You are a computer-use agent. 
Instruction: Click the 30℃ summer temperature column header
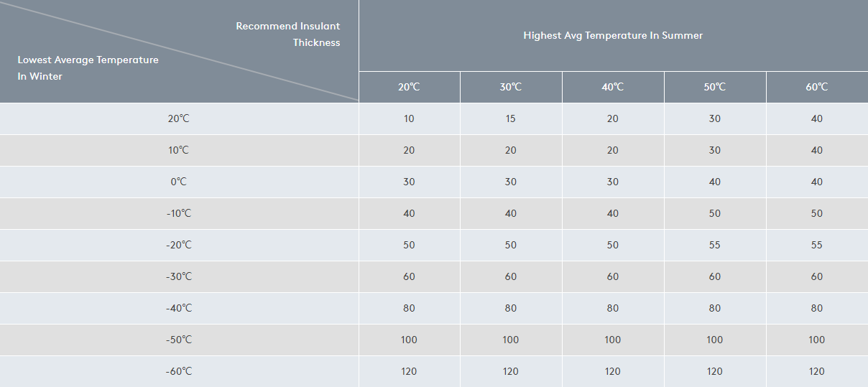pyautogui.click(x=511, y=87)
